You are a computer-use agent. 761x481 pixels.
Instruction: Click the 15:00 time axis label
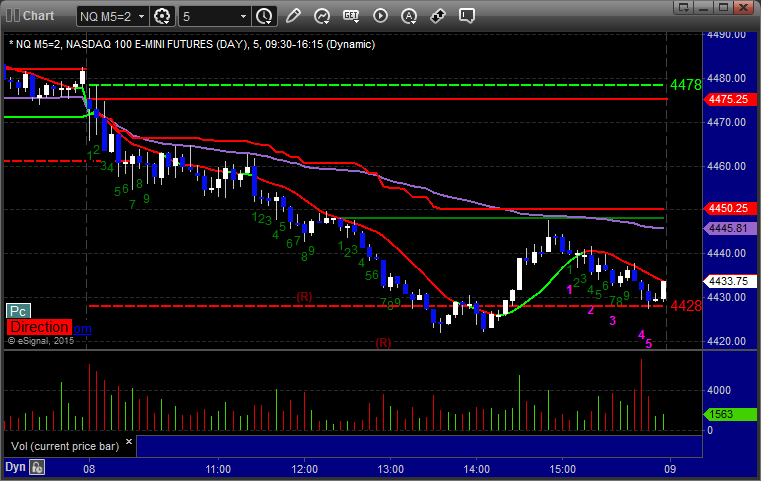pos(562,469)
